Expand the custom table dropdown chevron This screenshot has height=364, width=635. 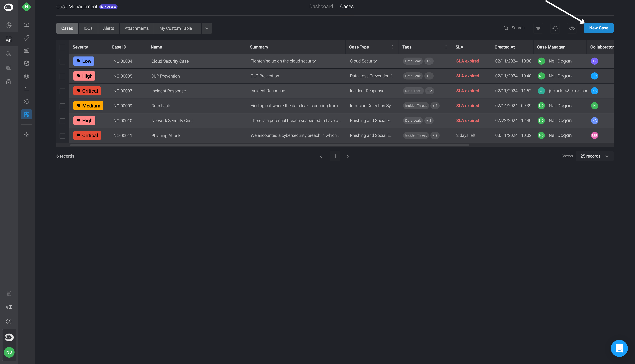point(207,28)
